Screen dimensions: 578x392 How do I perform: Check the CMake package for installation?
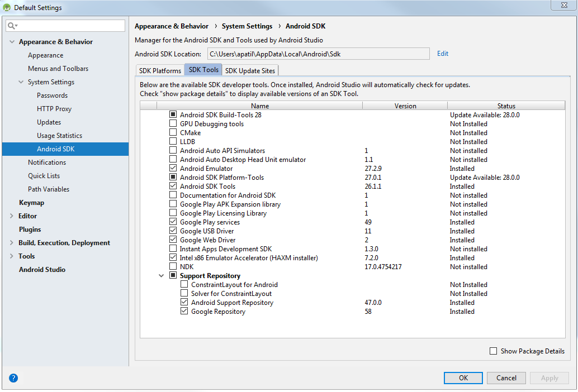point(173,132)
